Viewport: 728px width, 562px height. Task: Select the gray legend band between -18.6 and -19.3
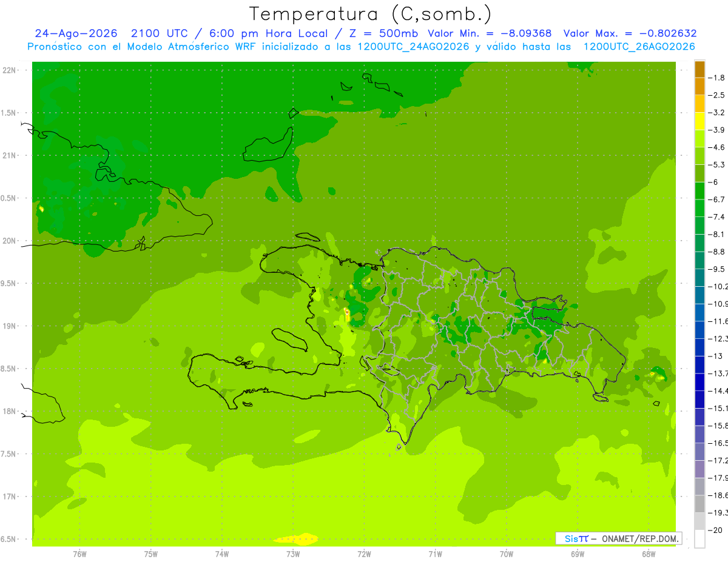click(x=699, y=504)
